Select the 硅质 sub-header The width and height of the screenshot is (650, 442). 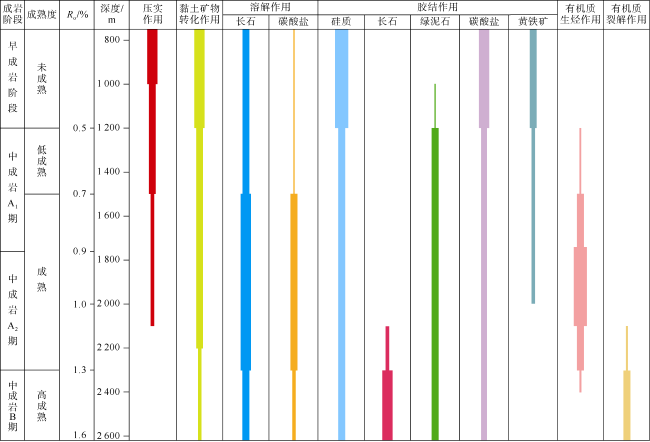[x=341, y=22]
